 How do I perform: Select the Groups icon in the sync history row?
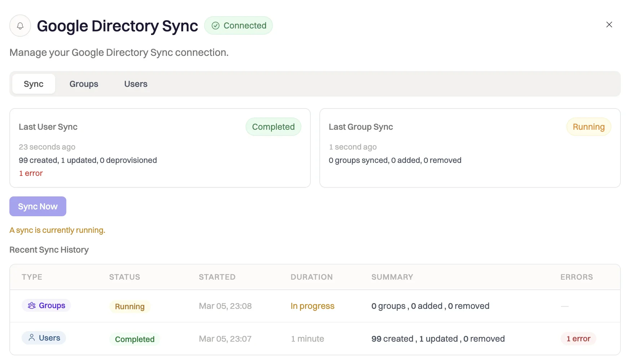[32, 305]
